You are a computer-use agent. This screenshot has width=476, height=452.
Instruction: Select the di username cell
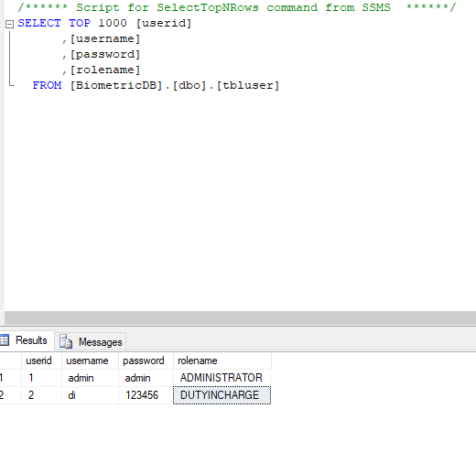[91, 395]
